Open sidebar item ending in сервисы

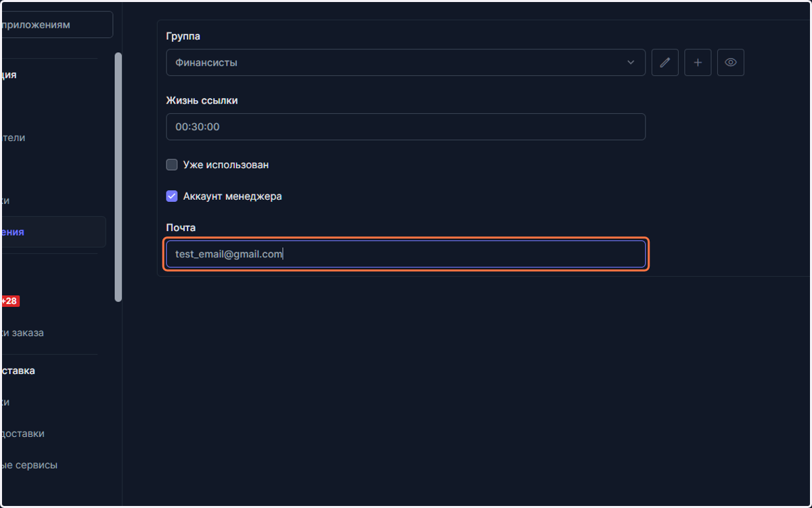coord(28,465)
